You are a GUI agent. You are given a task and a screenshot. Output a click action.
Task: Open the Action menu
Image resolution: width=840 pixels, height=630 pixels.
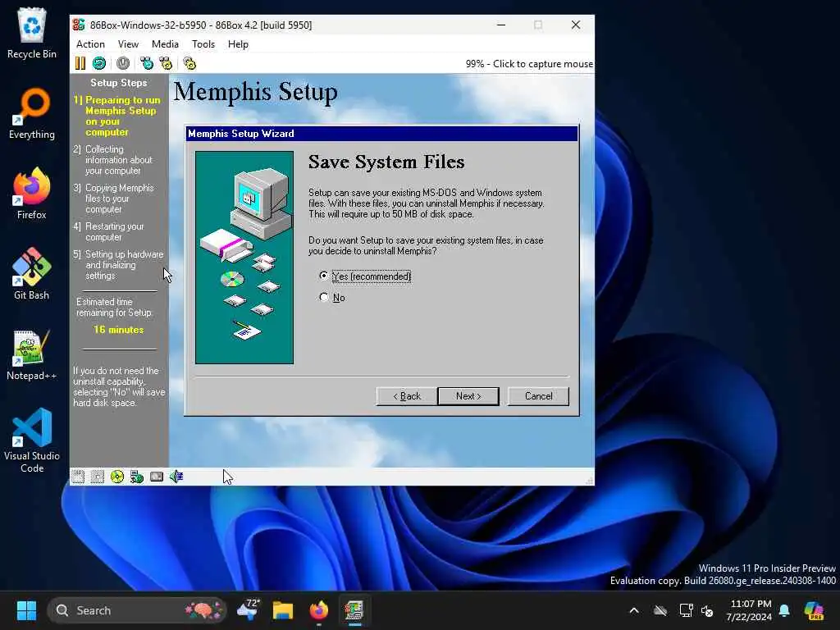pyautogui.click(x=90, y=44)
